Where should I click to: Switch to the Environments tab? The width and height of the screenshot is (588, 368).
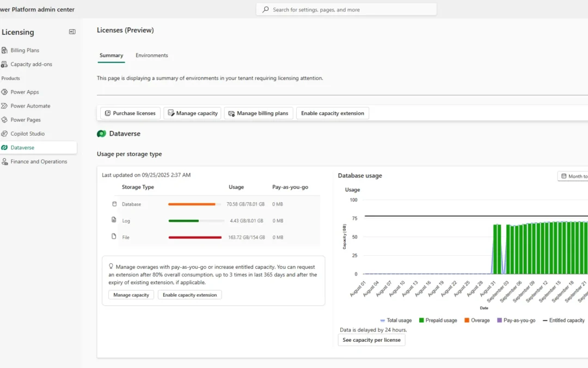pyautogui.click(x=151, y=56)
